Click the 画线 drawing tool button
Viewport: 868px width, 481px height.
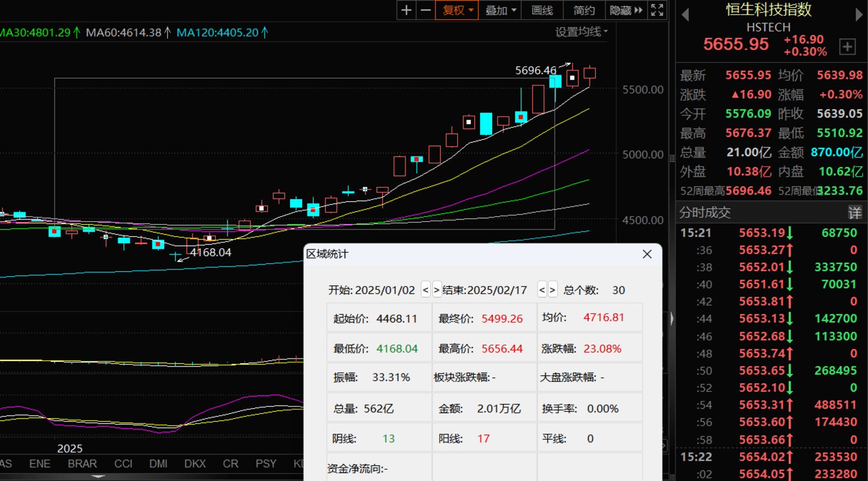coord(542,10)
